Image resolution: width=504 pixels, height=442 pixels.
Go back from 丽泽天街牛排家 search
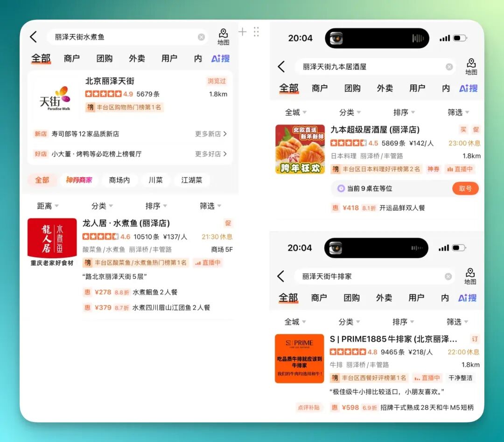coord(280,276)
